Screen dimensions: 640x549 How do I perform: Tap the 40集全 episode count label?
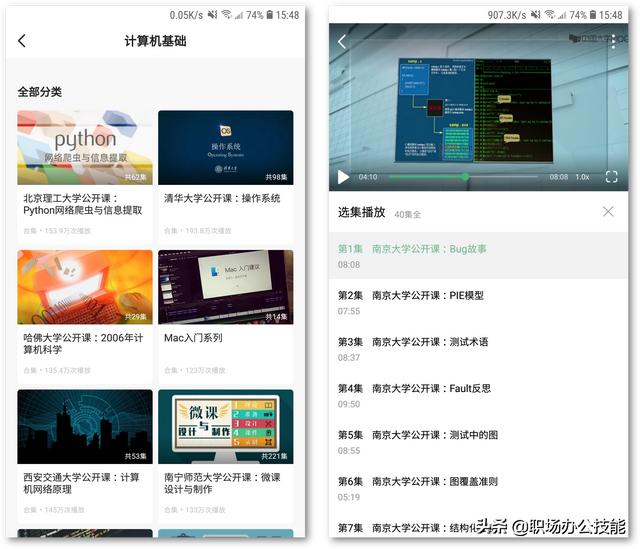tap(407, 214)
